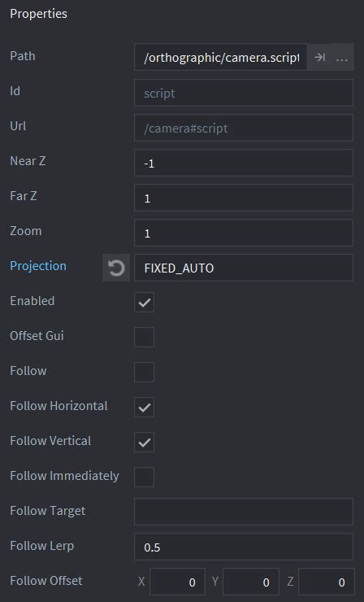Screen dimensions: 364x602
Task: Click the Path field with camera.script
Action: [x=220, y=57]
